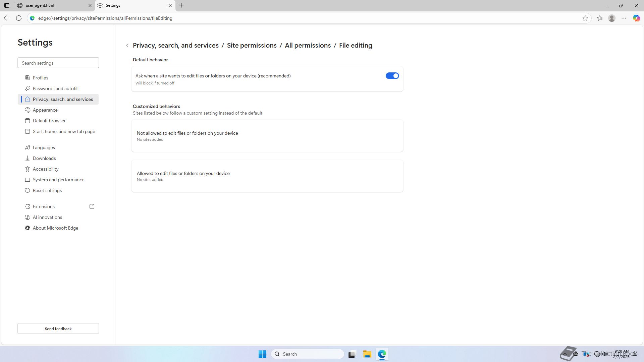Open Downloads settings section
This screenshot has width=644, height=362.
click(44, 158)
